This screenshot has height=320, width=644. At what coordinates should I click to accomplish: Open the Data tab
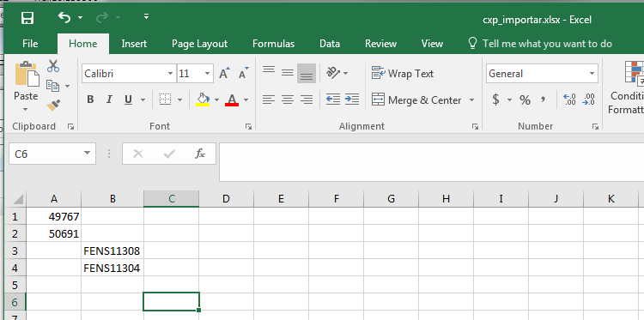pos(330,44)
